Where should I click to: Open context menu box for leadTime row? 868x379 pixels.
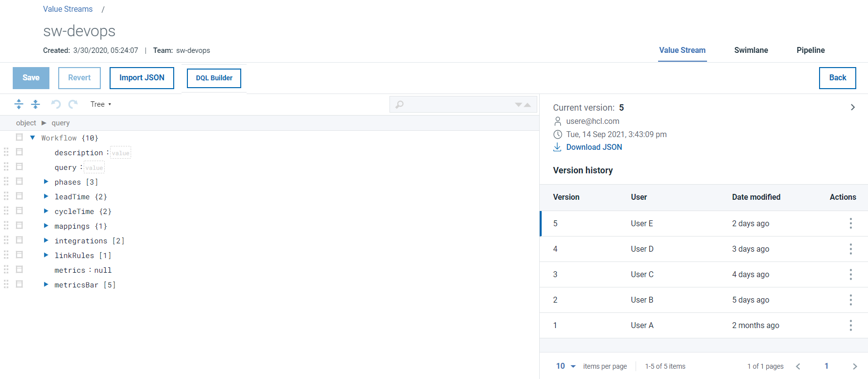(20, 196)
